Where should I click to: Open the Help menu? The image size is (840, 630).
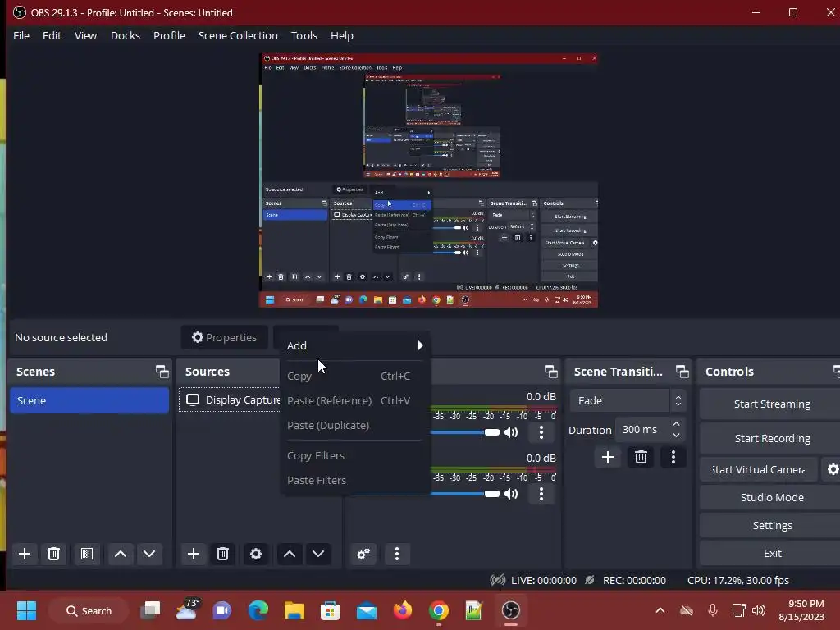coord(342,35)
